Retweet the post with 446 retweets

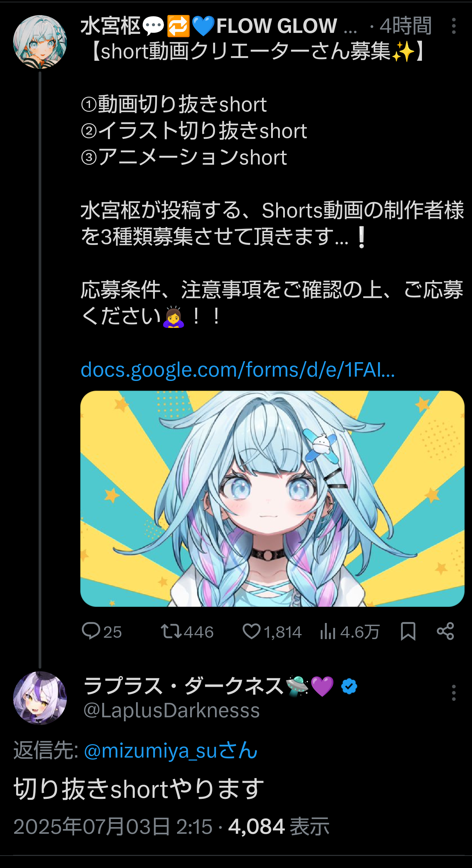(x=187, y=631)
